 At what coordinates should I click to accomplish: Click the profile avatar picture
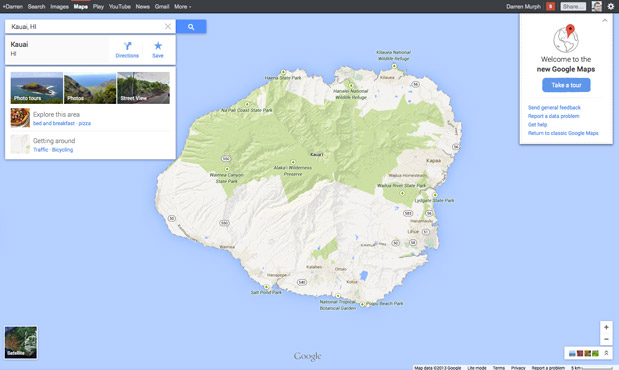596,6
